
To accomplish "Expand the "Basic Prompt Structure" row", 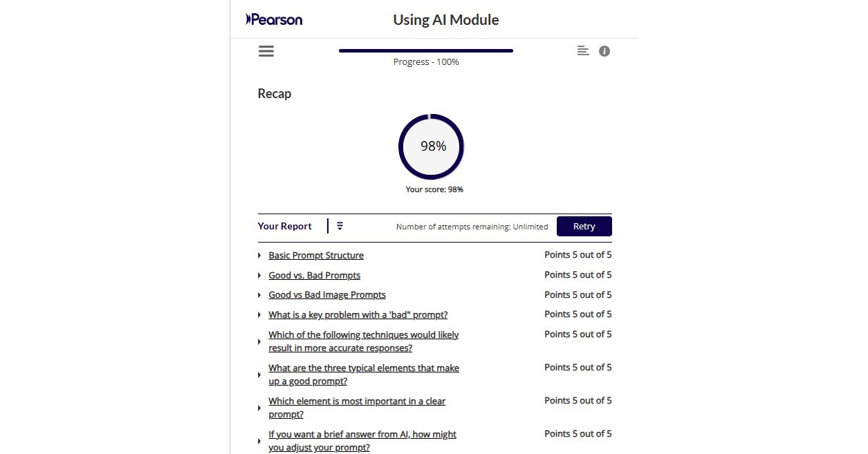I will (x=260, y=255).
